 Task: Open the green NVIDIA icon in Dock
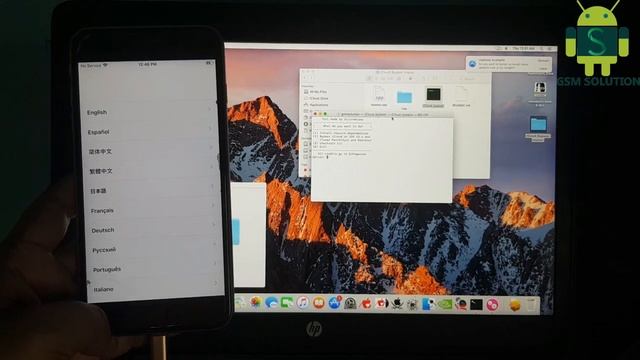pyautogui.click(x=445, y=304)
